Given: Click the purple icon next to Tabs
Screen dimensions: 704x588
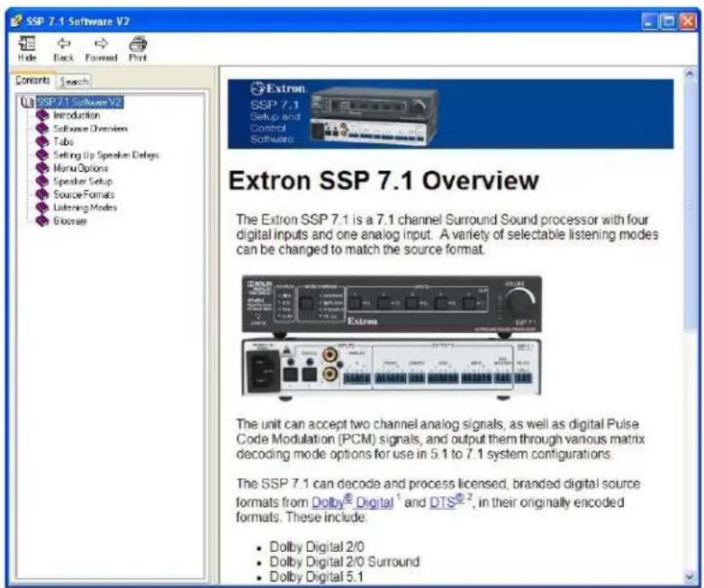Looking at the screenshot, I should (42, 141).
